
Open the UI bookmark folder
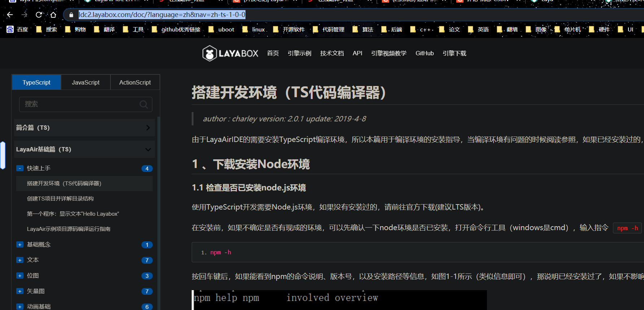coord(626,29)
